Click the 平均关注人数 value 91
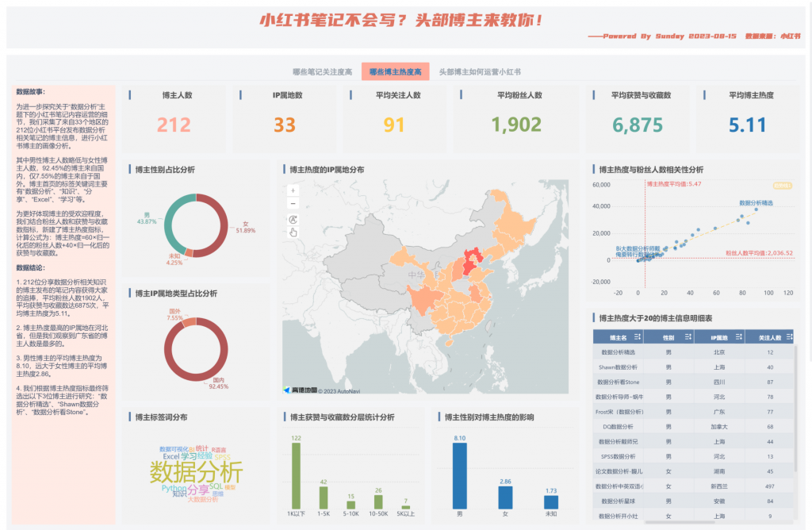812x530 pixels. pyautogui.click(x=394, y=125)
